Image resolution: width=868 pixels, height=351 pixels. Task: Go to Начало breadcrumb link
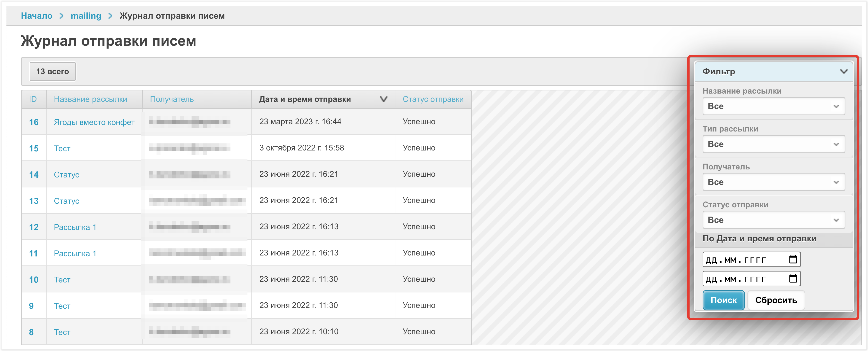(36, 16)
